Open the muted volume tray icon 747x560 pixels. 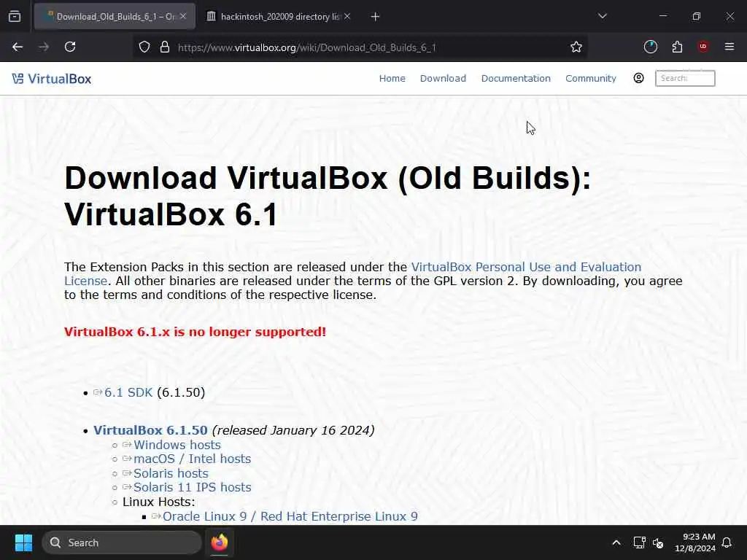point(658,542)
